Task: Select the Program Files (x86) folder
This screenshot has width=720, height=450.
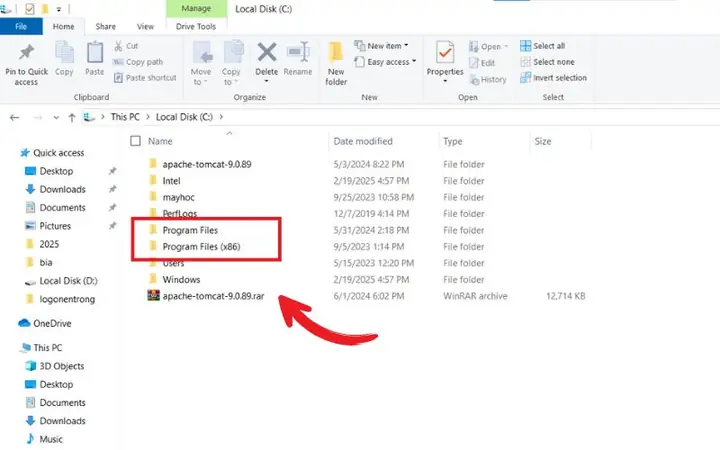Action: tap(201, 247)
